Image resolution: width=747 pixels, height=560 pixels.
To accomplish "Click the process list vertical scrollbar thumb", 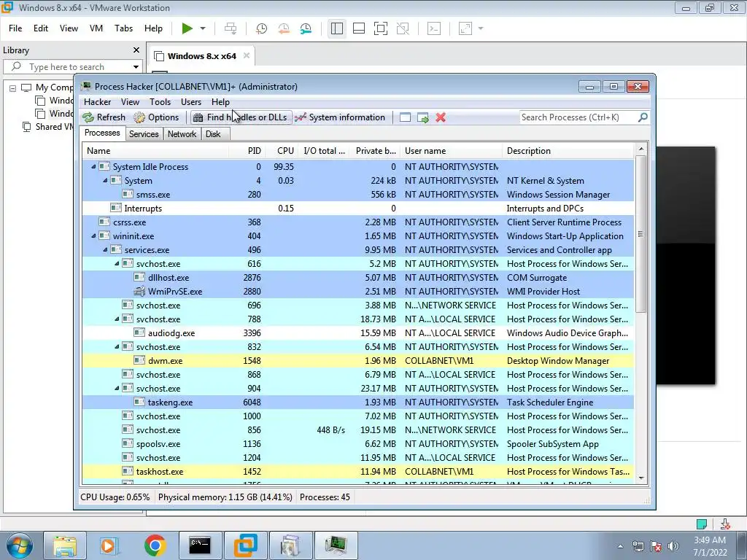I will pyautogui.click(x=640, y=234).
